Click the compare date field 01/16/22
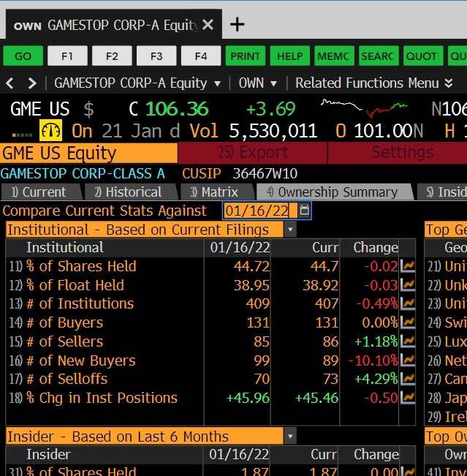Screen dimensions: 467x476 (x=260, y=211)
